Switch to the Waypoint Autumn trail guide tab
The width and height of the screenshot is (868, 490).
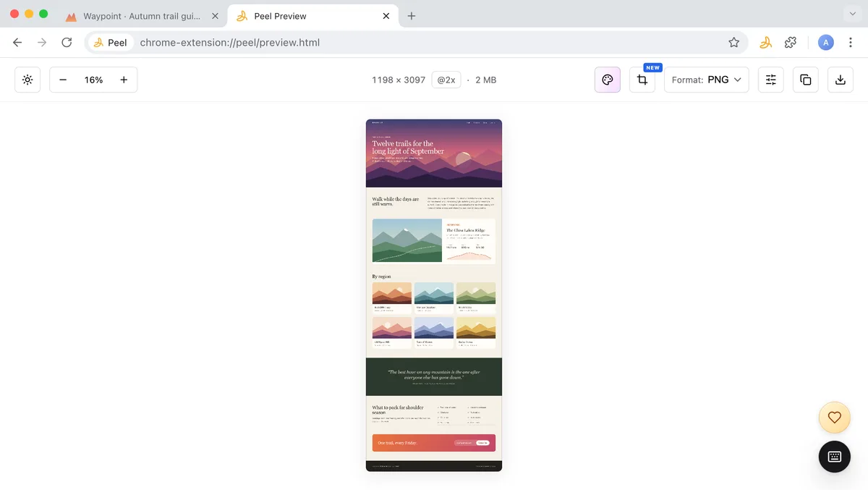[141, 16]
